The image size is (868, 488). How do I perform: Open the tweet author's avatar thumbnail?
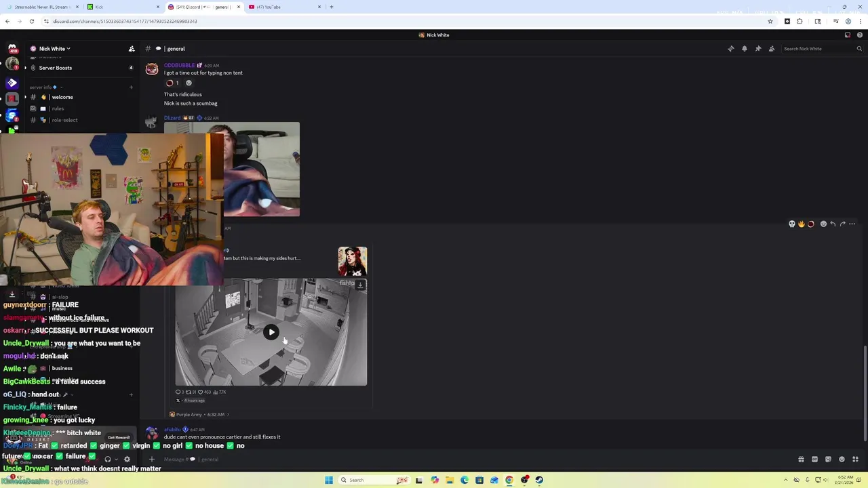[353, 262]
